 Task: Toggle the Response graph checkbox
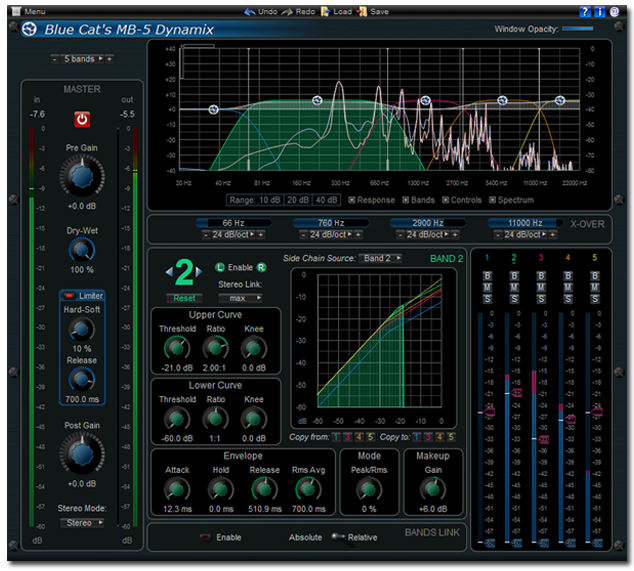[x=351, y=200]
